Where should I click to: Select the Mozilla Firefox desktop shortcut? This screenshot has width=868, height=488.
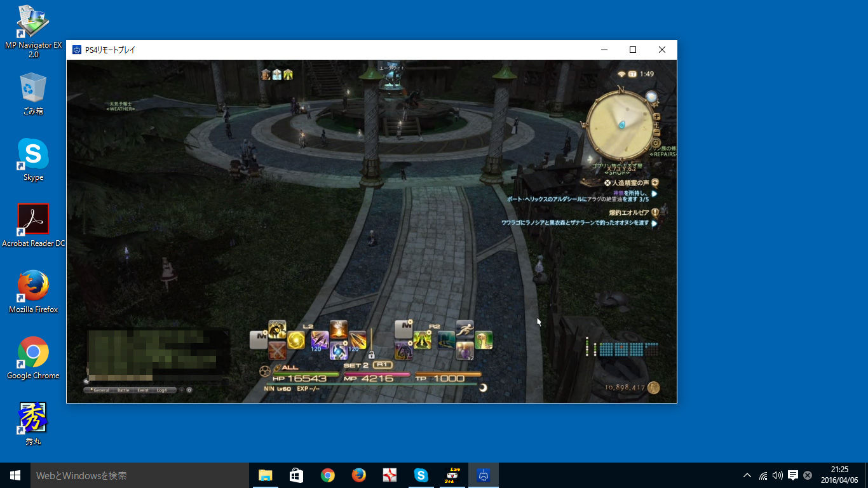[33, 292]
